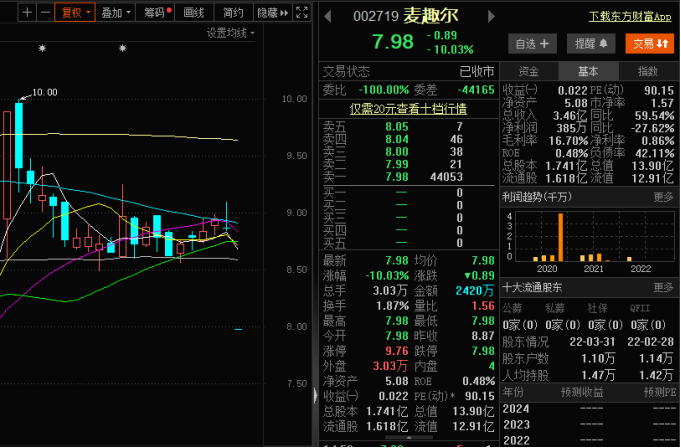
Task: Click the 股东户数 1.10万 value
Action: (598, 359)
